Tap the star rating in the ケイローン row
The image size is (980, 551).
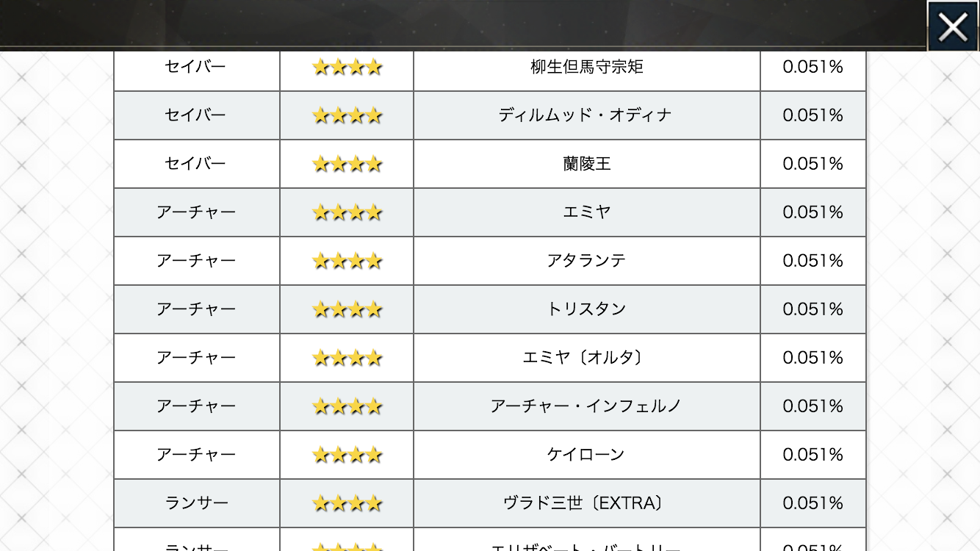point(347,455)
